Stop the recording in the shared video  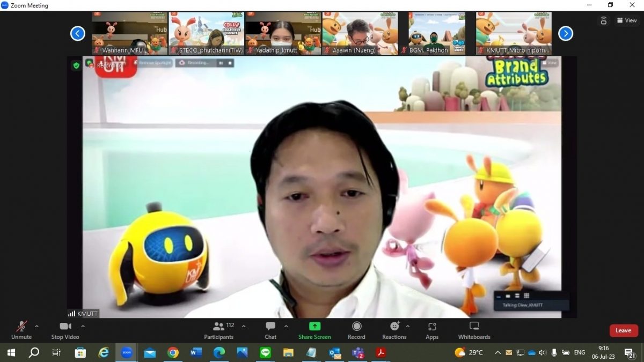(x=230, y=63)
